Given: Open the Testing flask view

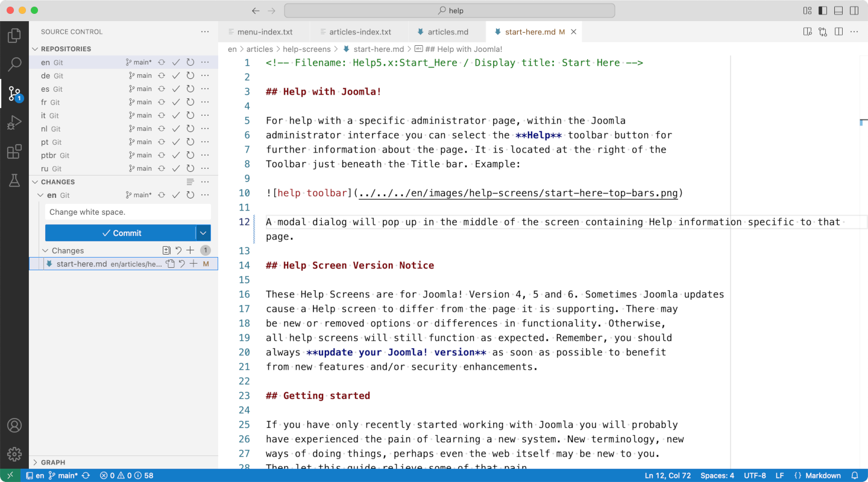Looking at the screenshot, I should point(14,180).
